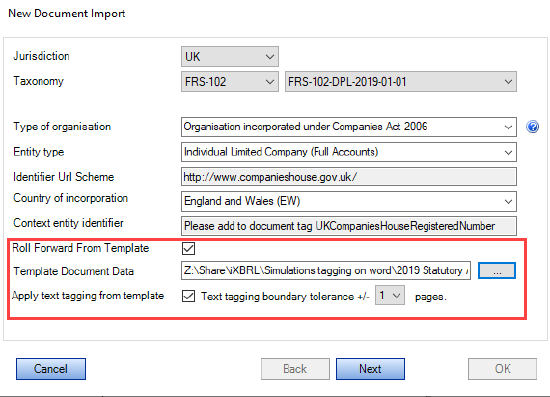Image resolution: width=550 pixels, height=397 pixels.
Task: Click the Context entity identifier label
Action: (x=68, y=223)
